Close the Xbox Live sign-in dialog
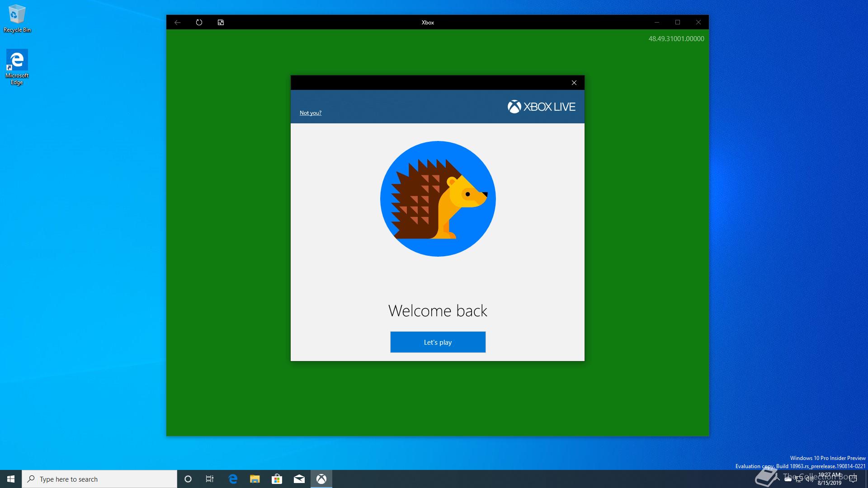The width and height of the screenshot is (868, 488). [x=574, y=83]
